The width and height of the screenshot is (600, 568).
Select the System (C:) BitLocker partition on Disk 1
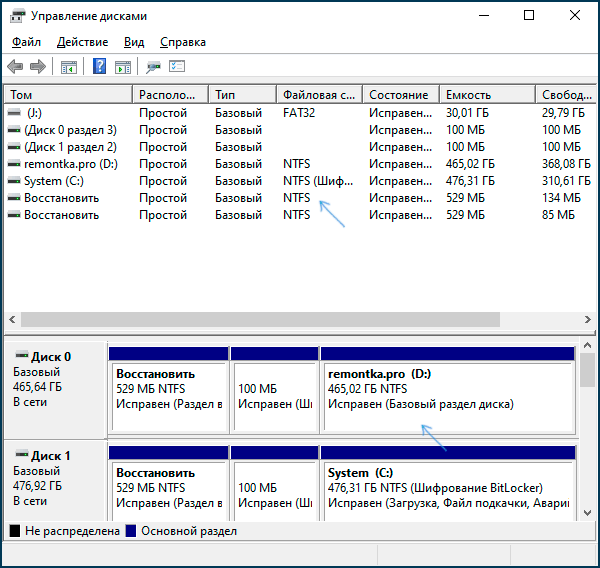tap(447, 490)
